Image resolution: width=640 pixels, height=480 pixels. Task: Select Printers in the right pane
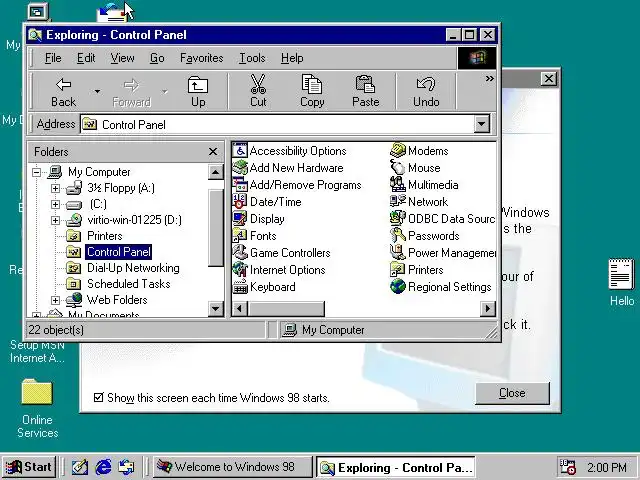point(417,270)
